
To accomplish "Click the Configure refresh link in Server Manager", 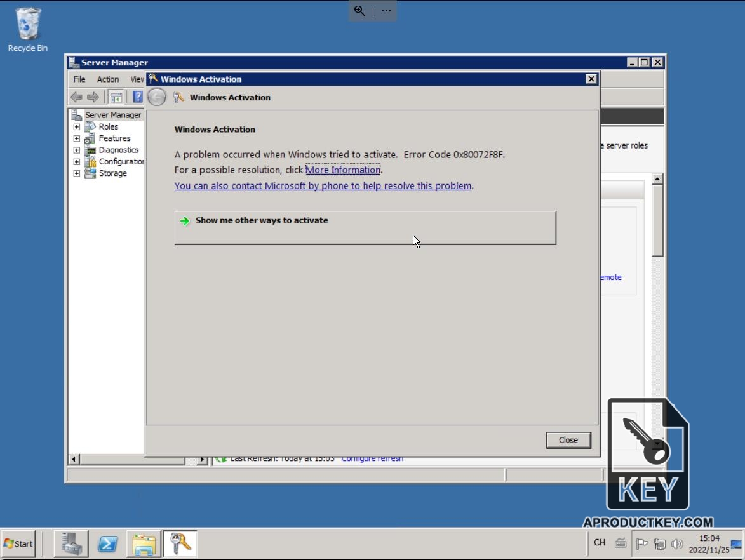I will tap(372, 459).
